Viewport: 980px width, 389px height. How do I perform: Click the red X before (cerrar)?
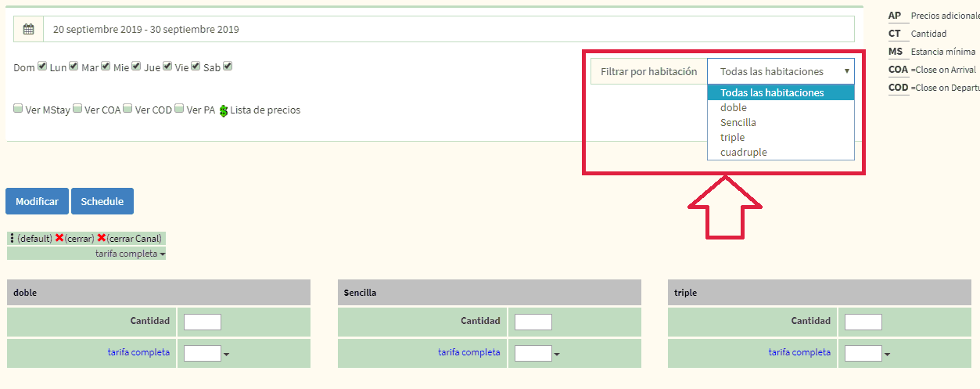[59, 238]
